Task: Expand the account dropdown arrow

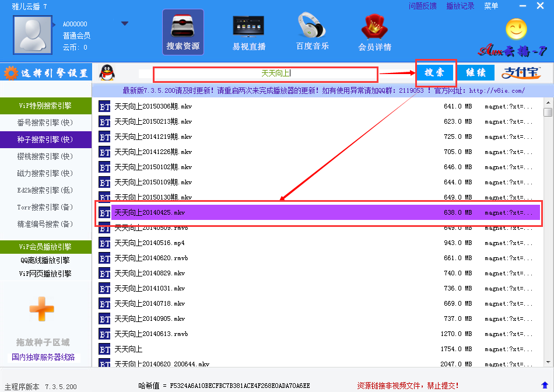Action: 124,24
